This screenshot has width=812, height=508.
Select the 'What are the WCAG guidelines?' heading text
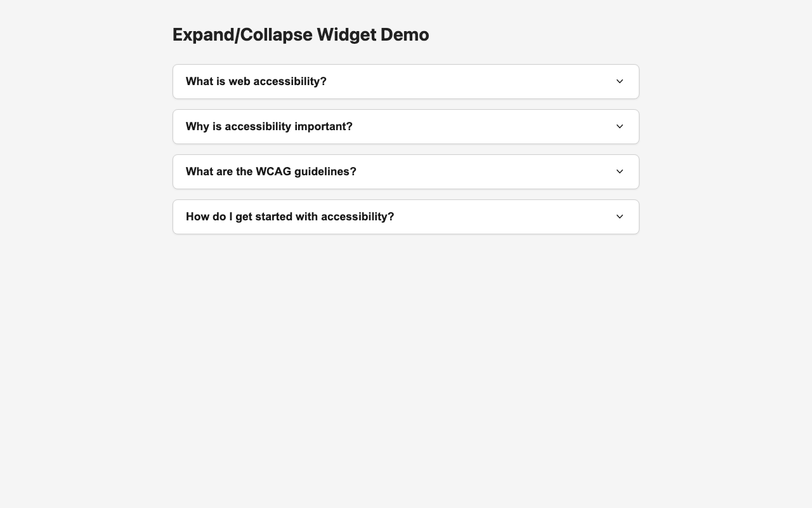pyautogui.click(x=271, y=171)
